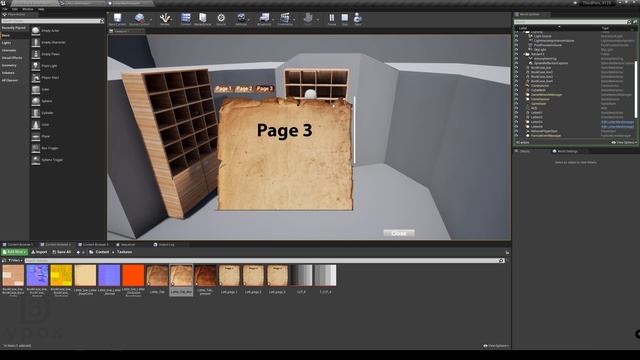This screenshot has height=360, width=640.
Task: Select the Volumes category in Place Actors
Action: tap(8, 73)
